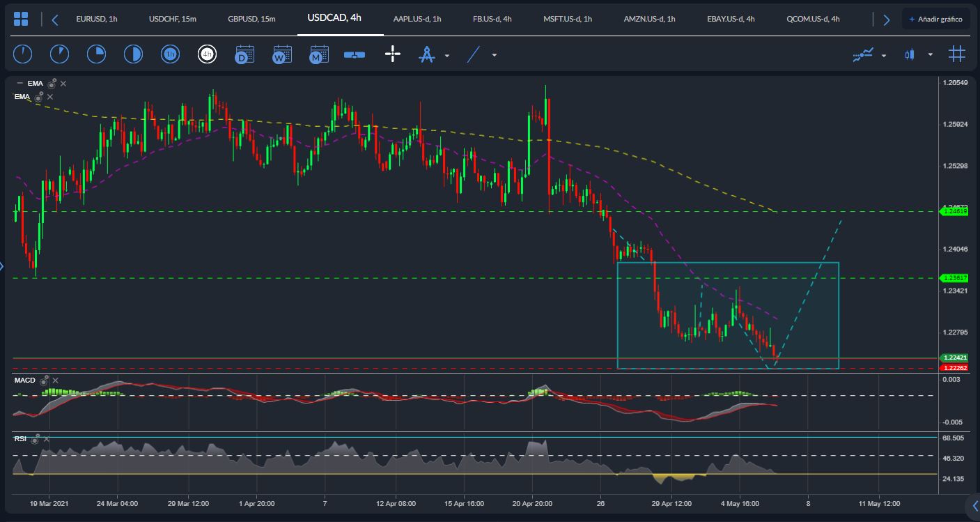This screenshot has height=522, width=980.
Task: Select the ruler measure tool
Action: [355, 54]
